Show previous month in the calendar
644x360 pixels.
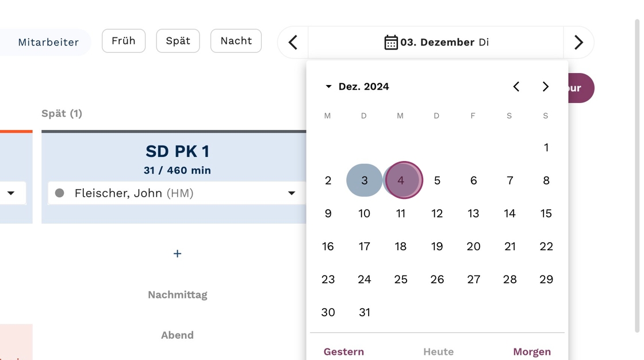coord(516,87)
